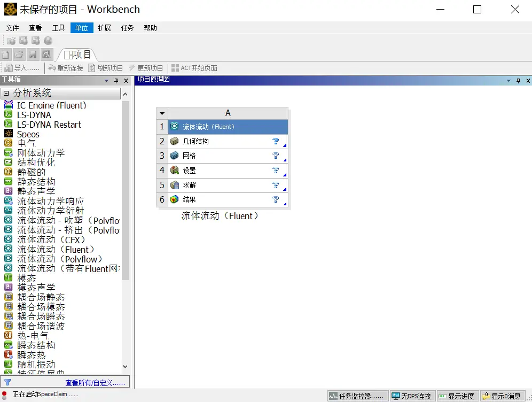Open system A's dropdown arrow in schematic
The width and height of the screenshot is (532, 402).
click(x=162, y=113)
